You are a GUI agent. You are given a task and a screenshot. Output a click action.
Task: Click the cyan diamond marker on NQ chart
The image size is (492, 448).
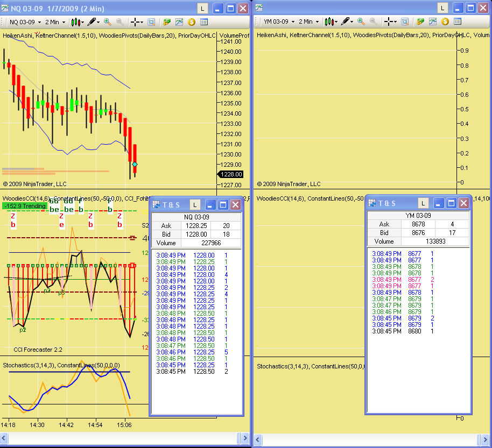135,164
